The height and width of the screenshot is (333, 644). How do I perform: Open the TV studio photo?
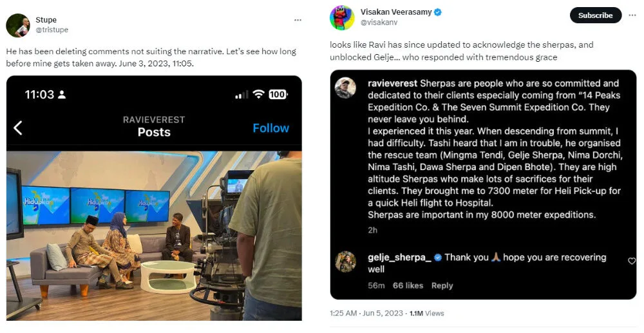pos(154,235)
